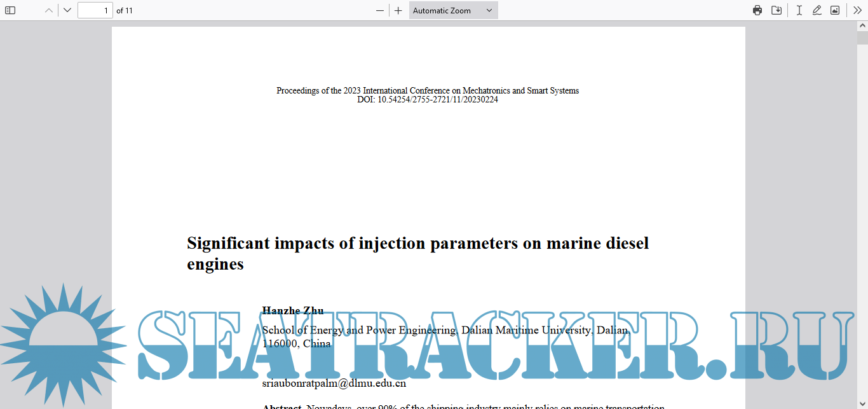The image size is (868, 409).
Task: Go to the previous page
Action: click(49, 10)
